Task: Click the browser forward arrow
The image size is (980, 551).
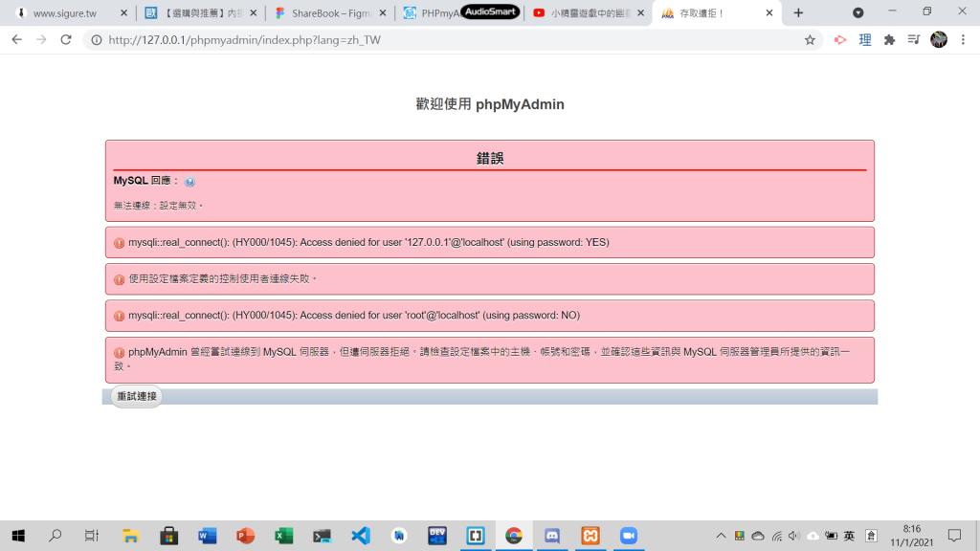Action: click(41, 40)
